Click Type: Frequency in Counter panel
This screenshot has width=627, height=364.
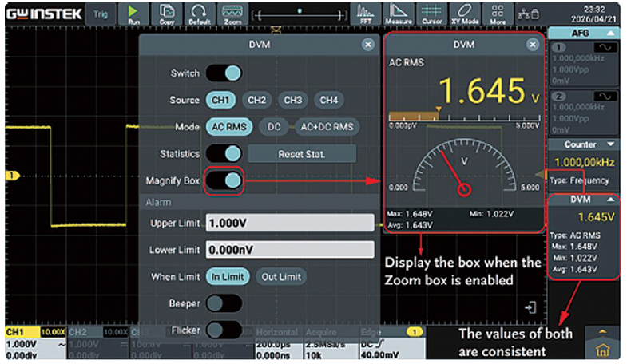579,180
